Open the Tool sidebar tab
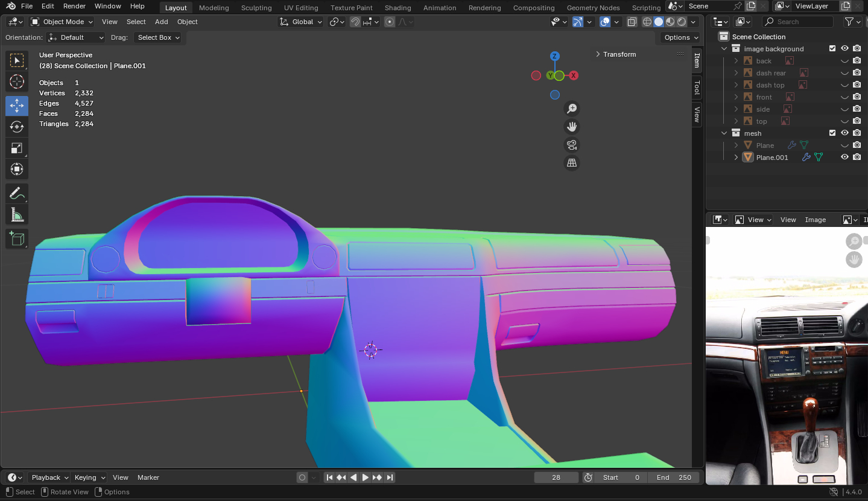 [x=697, y=88]
